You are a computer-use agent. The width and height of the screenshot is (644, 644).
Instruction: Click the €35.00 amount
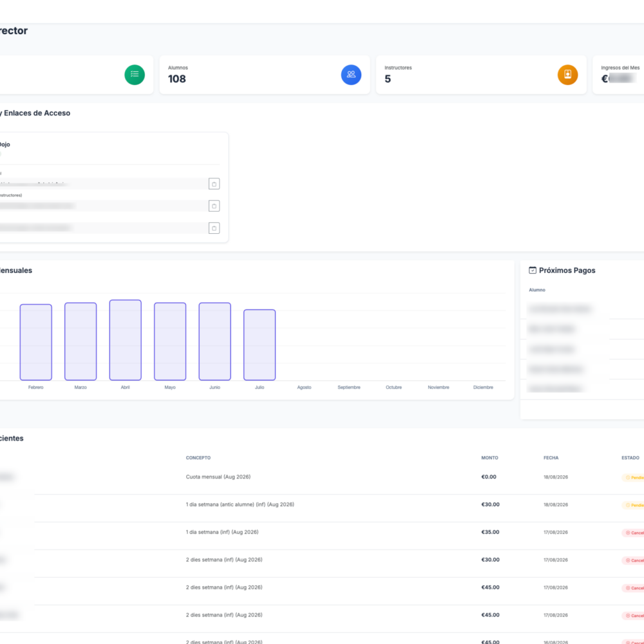pyautogui.click(x=490, y=532)
